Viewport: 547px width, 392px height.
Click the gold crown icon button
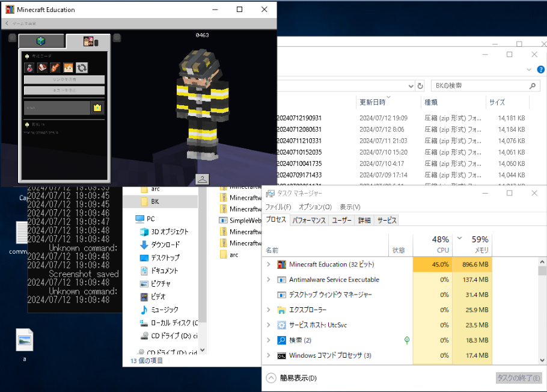97,108
